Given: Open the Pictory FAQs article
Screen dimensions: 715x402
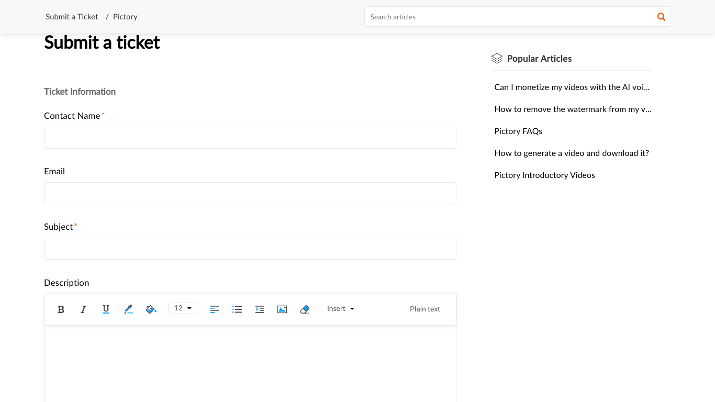Looking at the screenshot, I should click(518, 131).
